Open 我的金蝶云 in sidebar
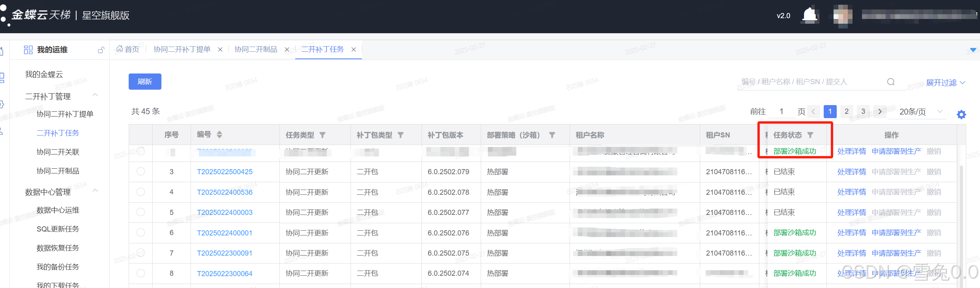 pyautogui.click(x=44, y=74)
